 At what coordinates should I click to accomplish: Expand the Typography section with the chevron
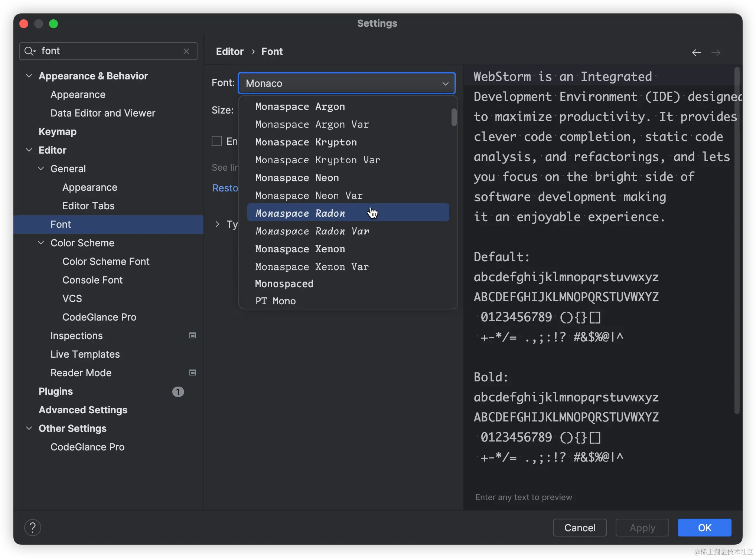pyautogui.click(x=217, y=224)
